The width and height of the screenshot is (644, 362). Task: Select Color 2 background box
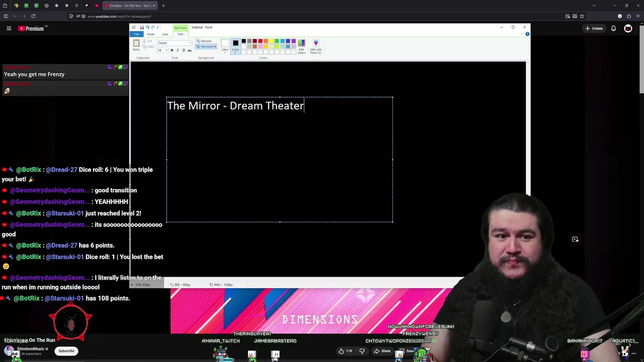click(235, 45)
